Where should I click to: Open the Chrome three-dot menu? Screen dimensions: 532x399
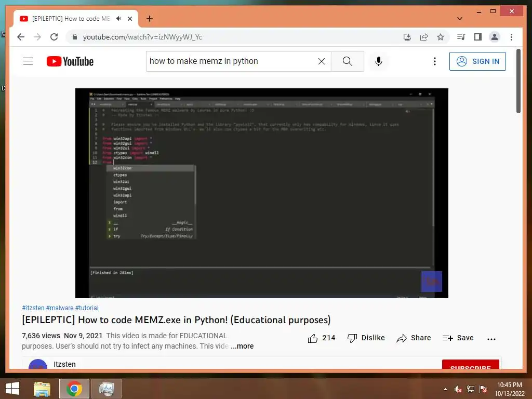coord(511,37)
